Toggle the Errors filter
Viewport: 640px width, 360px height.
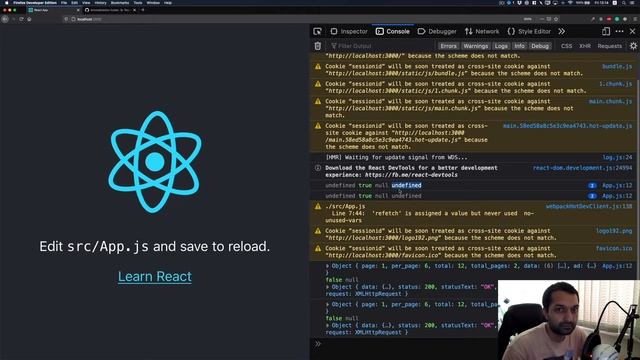448,46
